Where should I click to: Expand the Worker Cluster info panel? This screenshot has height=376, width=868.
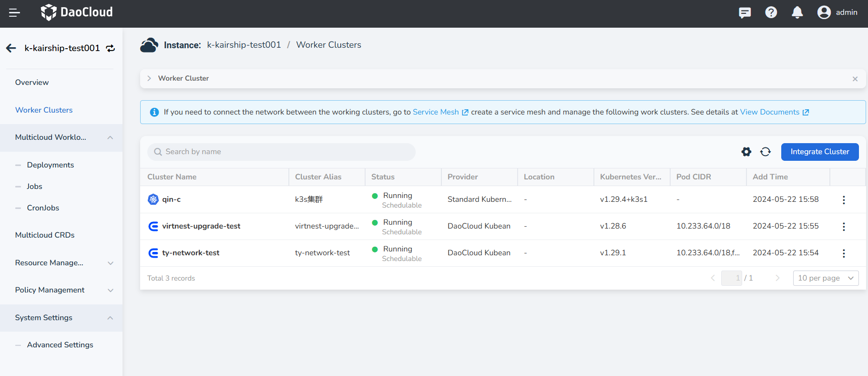tap(149, 78)
